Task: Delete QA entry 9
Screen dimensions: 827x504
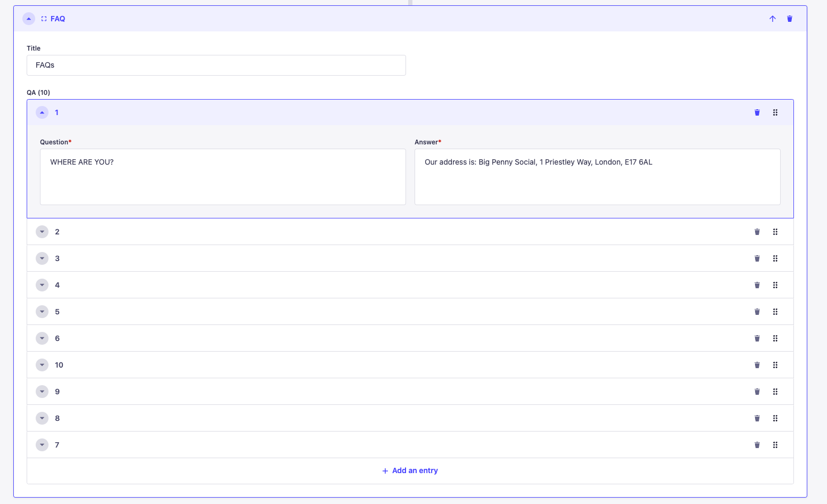Action: [757, 392]
